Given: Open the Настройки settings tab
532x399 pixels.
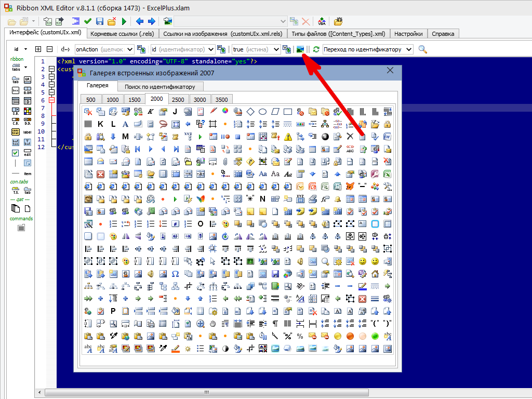Looking at the screenshot, I should [x=408, y=34].
